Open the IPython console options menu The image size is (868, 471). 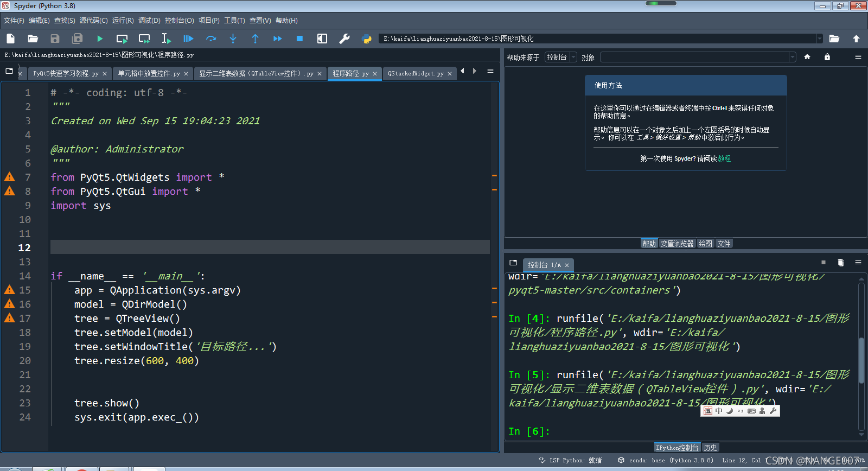click(858, 263)
